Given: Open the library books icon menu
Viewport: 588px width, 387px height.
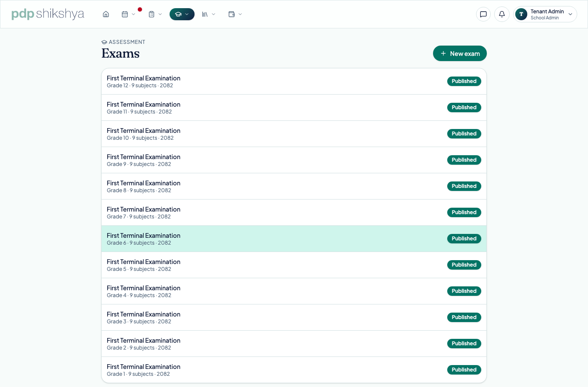Looking at the screenshot, I should click(x=209, y=14).
